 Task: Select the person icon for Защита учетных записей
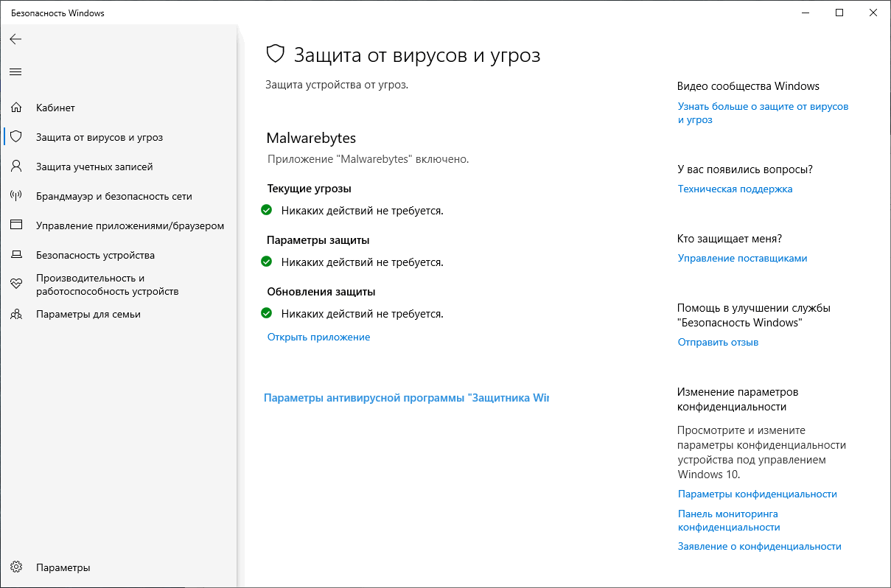click(x=15, y=166)
